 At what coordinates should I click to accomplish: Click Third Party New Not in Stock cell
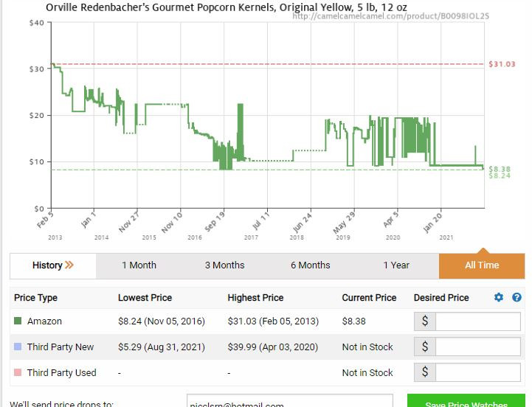click(367, 347)
